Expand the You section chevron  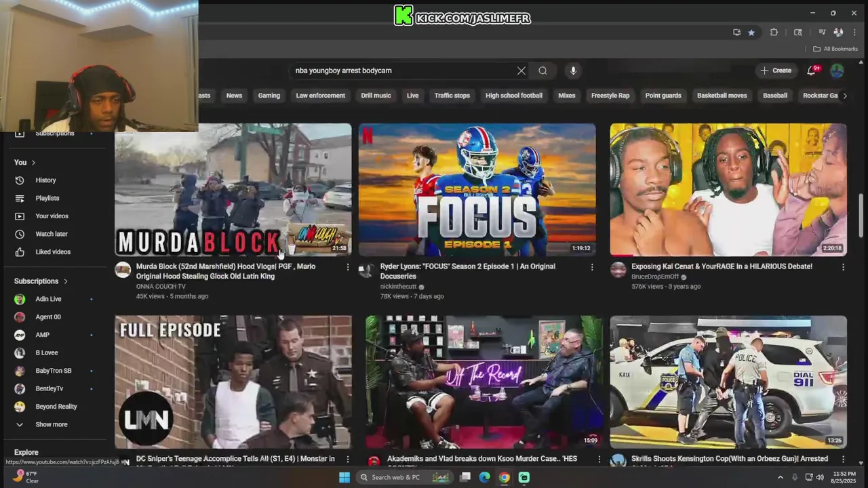33,163
